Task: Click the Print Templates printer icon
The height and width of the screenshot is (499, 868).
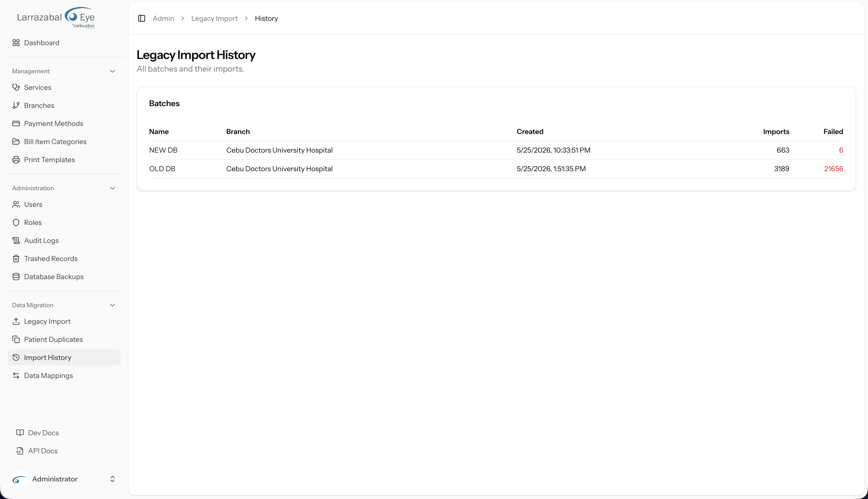Action: (x=16, y=160)
